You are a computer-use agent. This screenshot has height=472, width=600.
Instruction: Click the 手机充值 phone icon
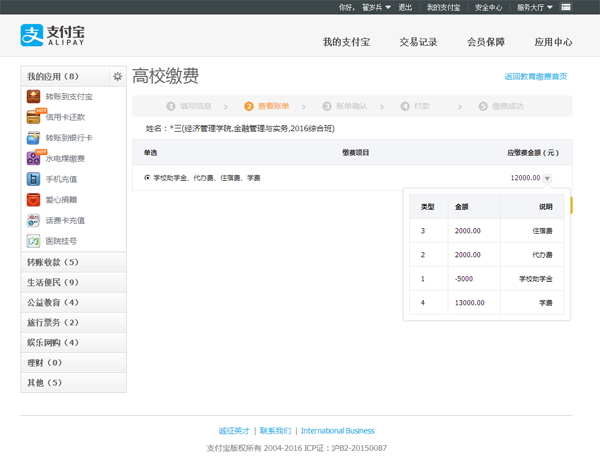point(33,179)
